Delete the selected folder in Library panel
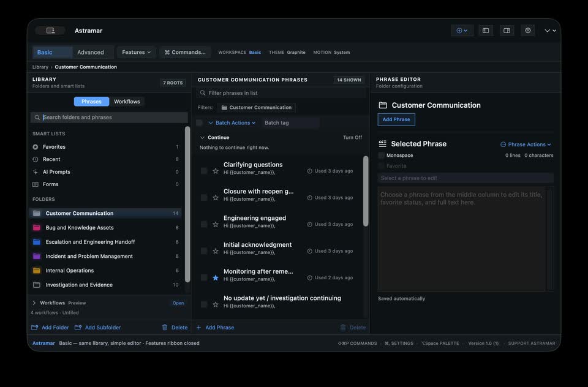 coord(175,328)
